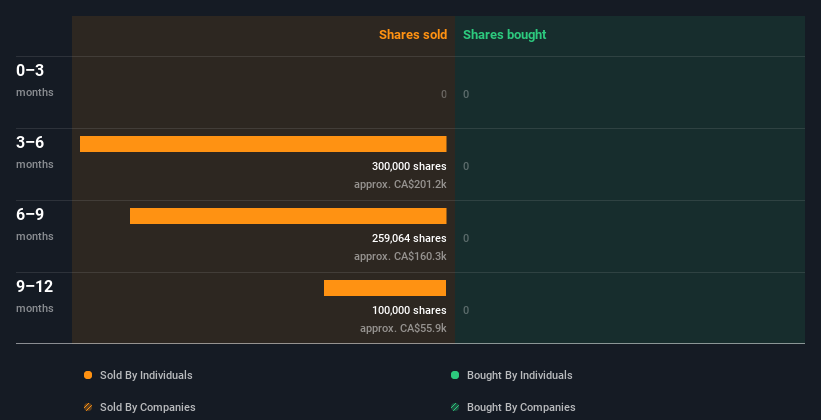Toggle the Bought By Companies legend label
Image resolution: width=821 pixels, height=420 pixels.
click(521, 407)
